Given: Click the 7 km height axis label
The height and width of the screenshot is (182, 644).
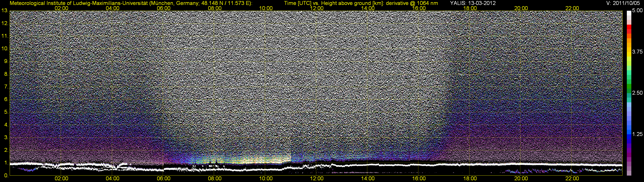Looking at the screenshot, I should 6,87.
